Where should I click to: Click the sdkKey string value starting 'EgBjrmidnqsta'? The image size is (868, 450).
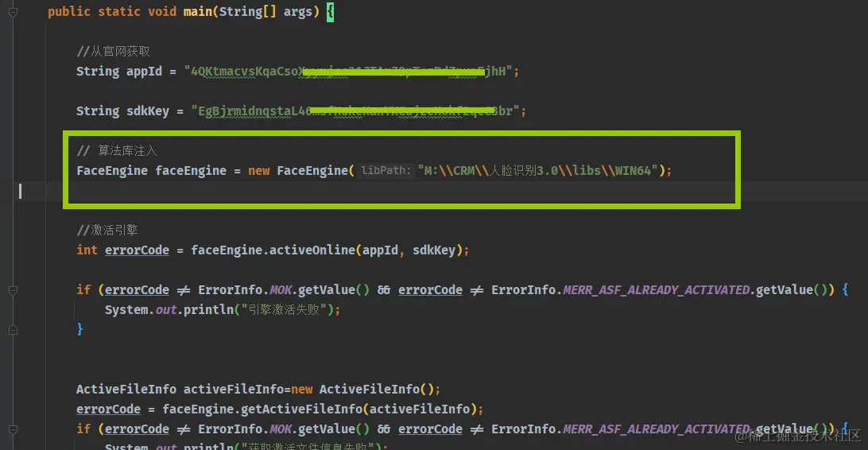click(x=355, y=111)
